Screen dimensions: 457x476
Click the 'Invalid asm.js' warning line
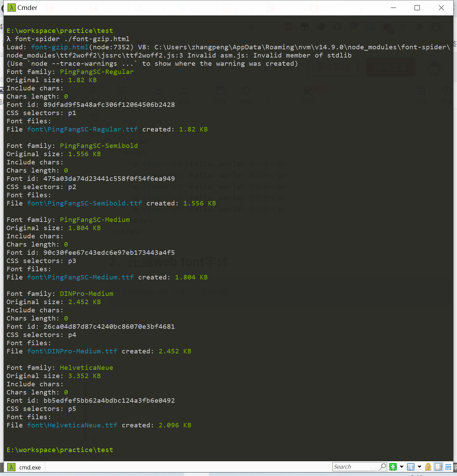pos(179,55)
